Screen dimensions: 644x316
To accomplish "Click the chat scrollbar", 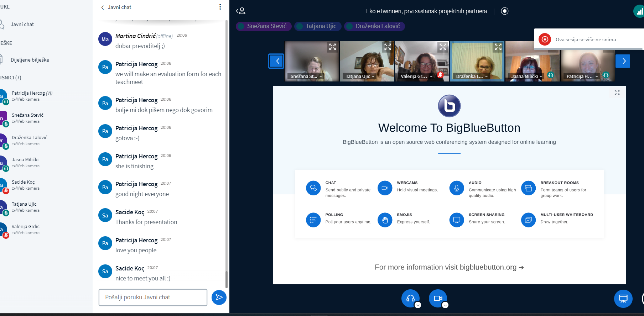I will [x=227, y=279].
